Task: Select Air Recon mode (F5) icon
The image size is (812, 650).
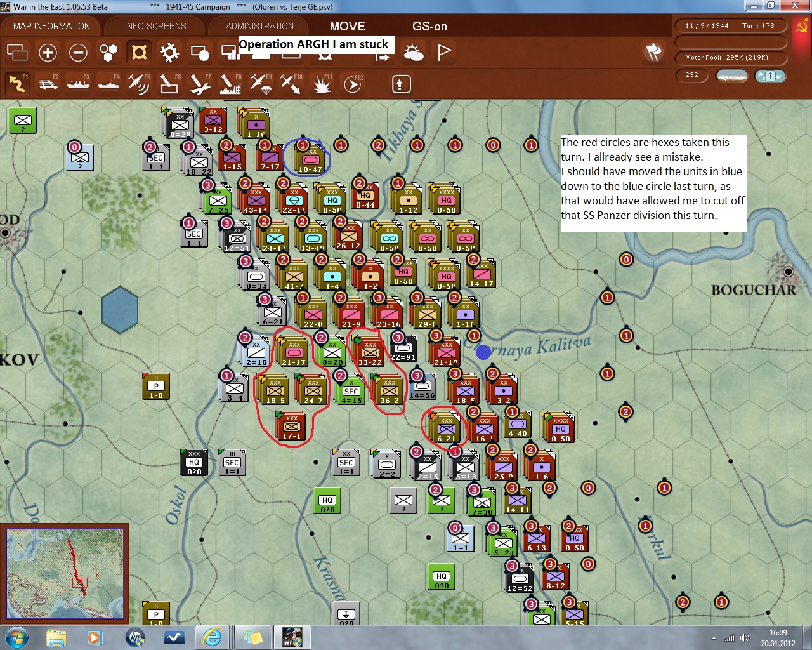Action: click(138, 84)
